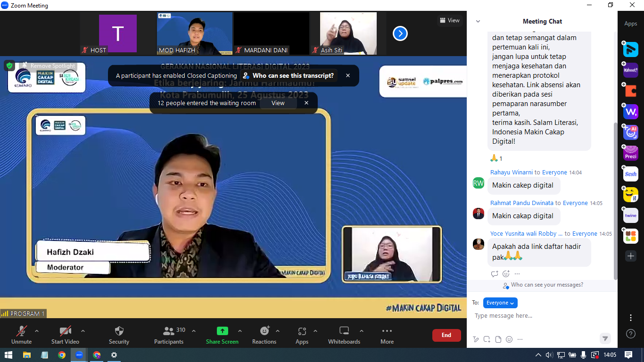This screenshot has width=644, height=362.
Task: Expand the caret next to Reactions
Action: 278,331
